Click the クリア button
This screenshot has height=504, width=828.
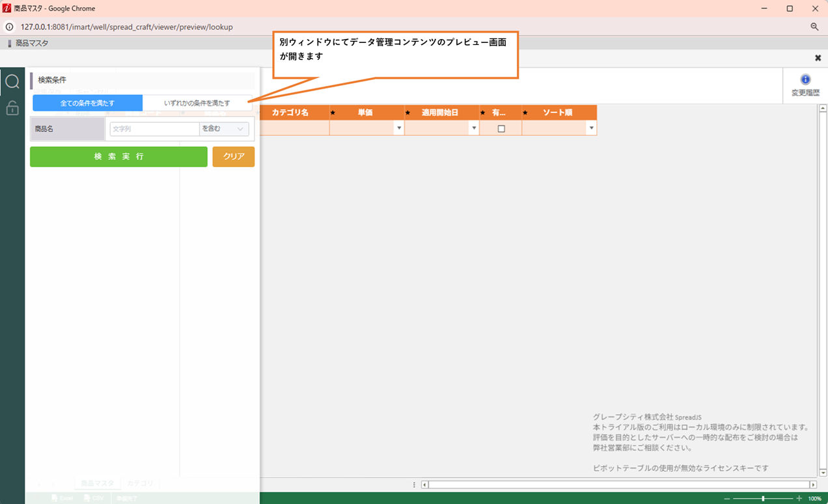(233, 157)
